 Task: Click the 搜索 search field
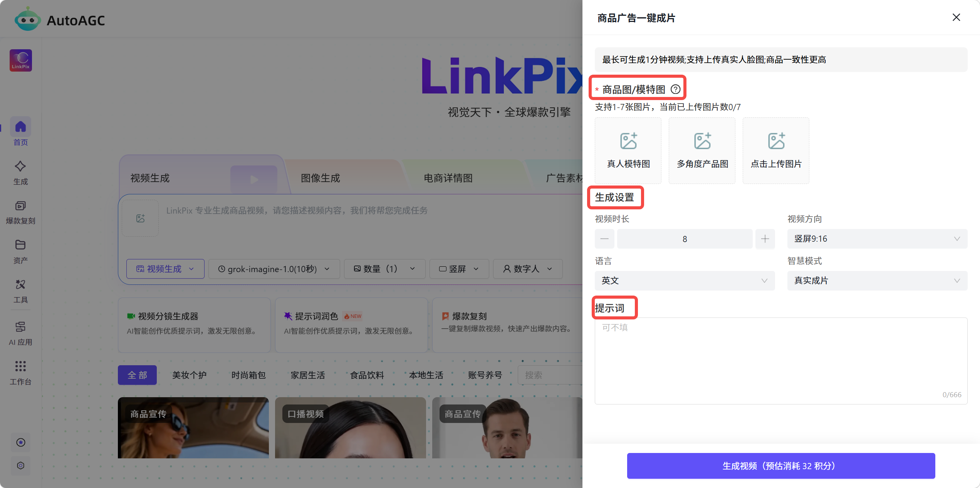550,375
